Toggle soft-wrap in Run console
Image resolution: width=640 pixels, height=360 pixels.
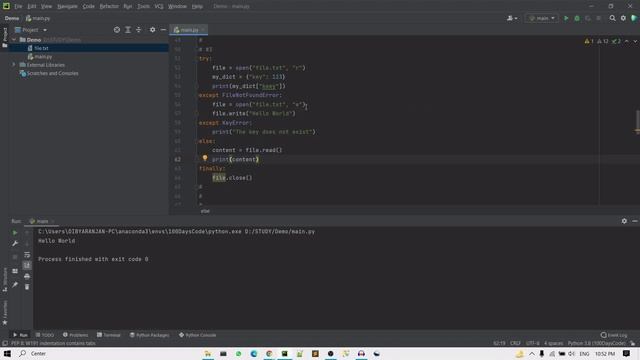(x=27, y=255)
